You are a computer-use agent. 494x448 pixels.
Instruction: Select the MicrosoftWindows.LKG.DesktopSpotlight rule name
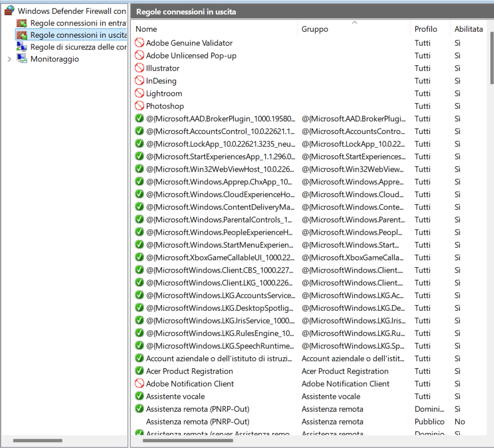[220, 308]
